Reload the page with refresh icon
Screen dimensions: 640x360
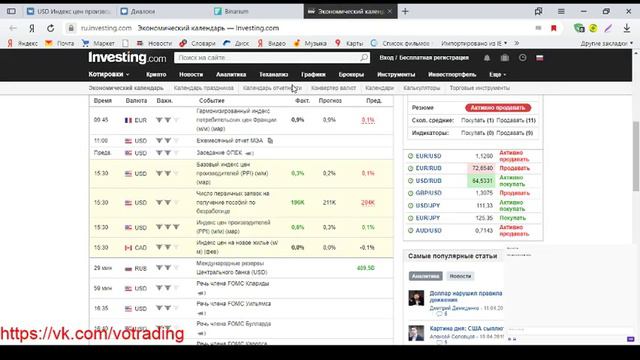point(51,28)
